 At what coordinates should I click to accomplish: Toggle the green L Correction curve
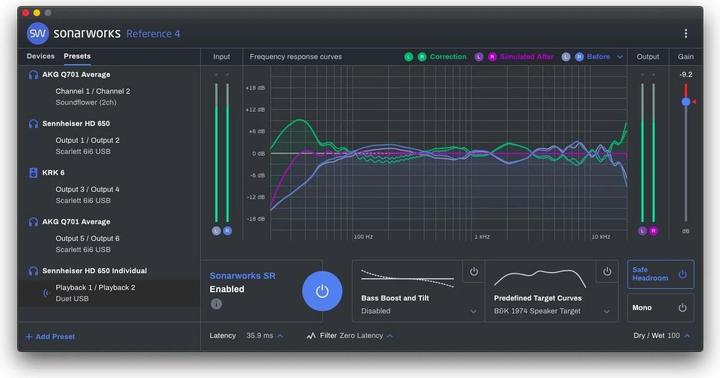coord(409,57)
